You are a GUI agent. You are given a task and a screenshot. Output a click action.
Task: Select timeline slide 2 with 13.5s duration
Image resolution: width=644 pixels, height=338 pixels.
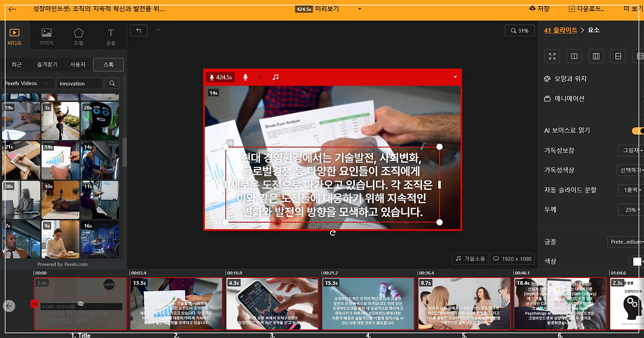176,304
